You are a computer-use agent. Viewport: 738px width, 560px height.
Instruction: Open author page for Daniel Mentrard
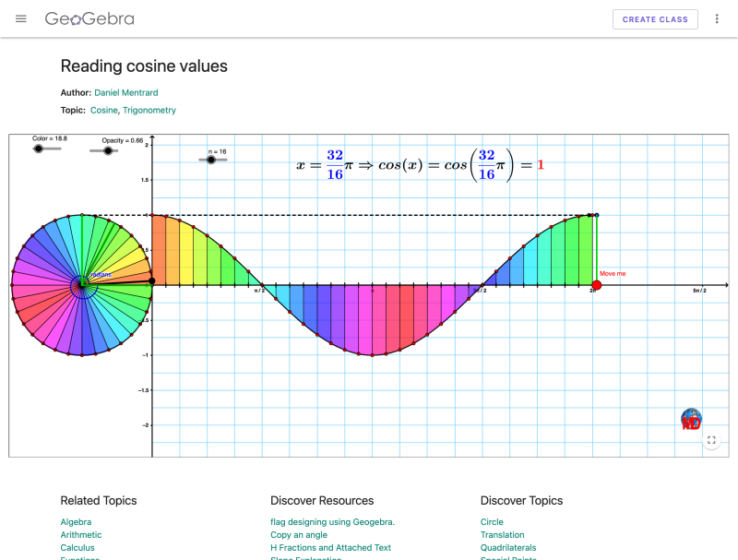click(x=125, y=92)
